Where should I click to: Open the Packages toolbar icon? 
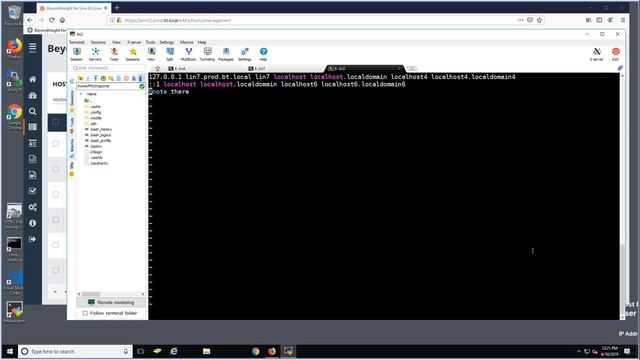click(x=226, y=53)
